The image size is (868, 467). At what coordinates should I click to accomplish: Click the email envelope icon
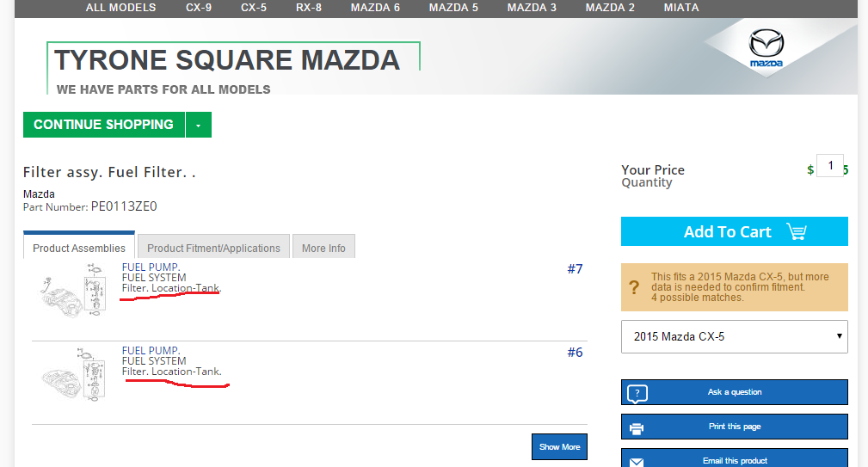637,461
